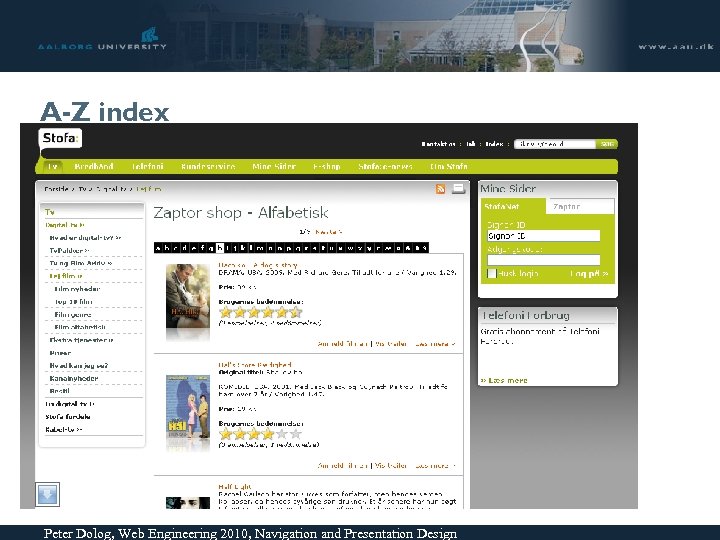Screen dimensions: 720x540
Task: Open 'Stofa fordele' sidebar item
Action: click(x=68, y=417)
